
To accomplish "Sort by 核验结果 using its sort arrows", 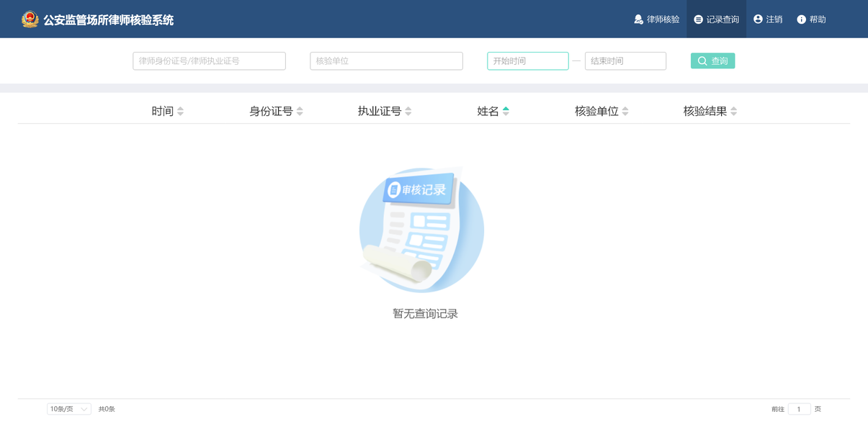I will coord(733,111).
